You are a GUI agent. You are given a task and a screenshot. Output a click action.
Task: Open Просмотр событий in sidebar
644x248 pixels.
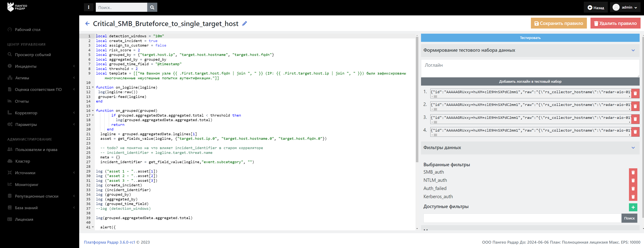(33, 55)
